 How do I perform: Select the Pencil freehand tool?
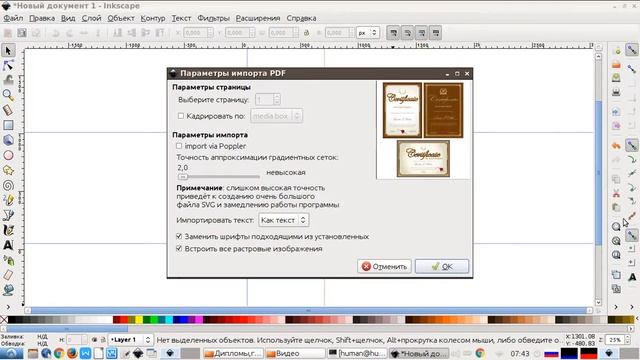[x=8, y=200]
